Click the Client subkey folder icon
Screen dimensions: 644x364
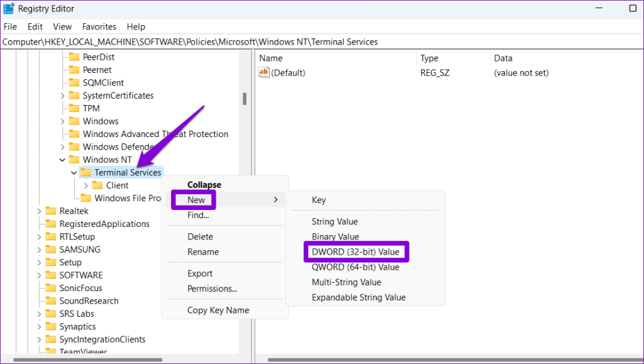[97, 185]
